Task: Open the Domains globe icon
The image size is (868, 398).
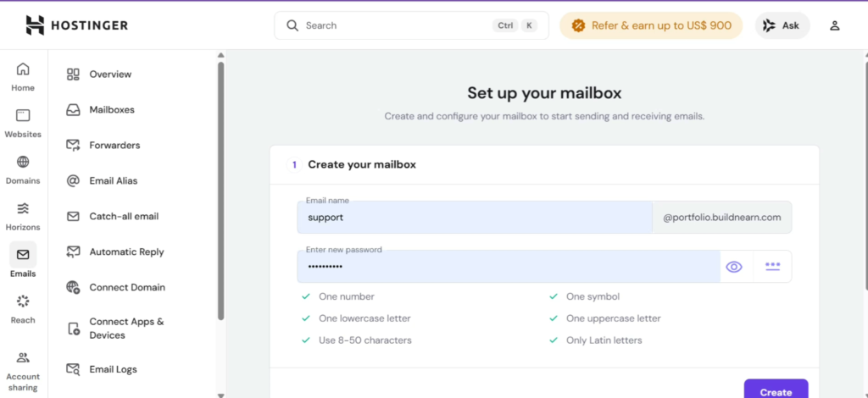Action: coord(23,163)
